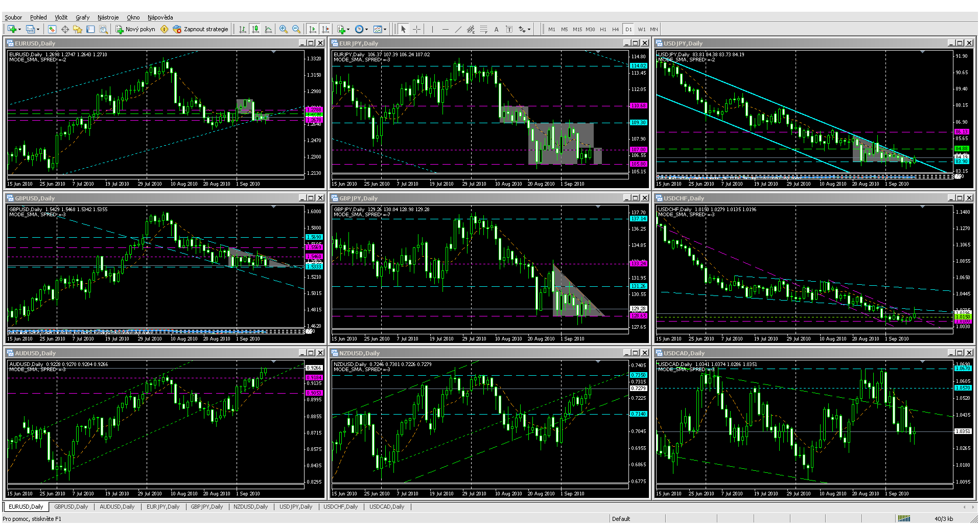
Task: Click the Arrows objects icon
Action: (522, 29)
